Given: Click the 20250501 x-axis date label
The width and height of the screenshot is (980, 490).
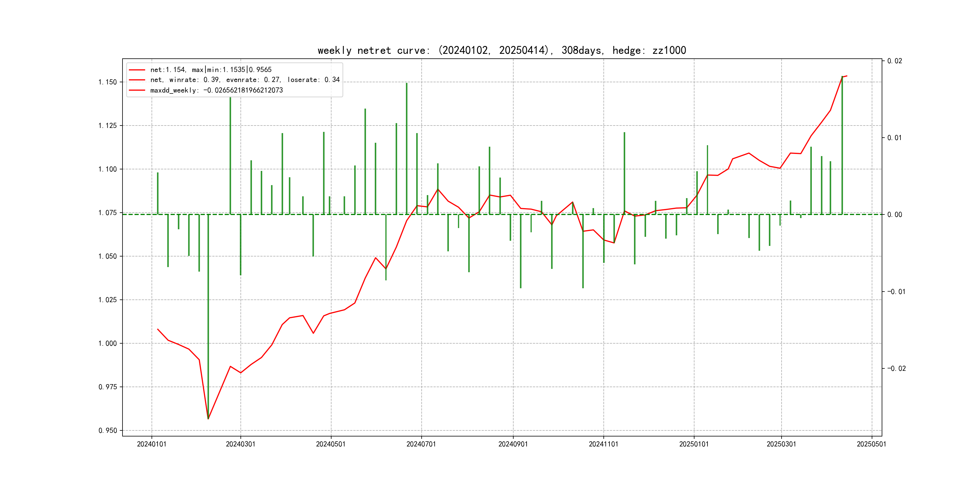Looking at the screenshot, I should (x=871, y=444).
